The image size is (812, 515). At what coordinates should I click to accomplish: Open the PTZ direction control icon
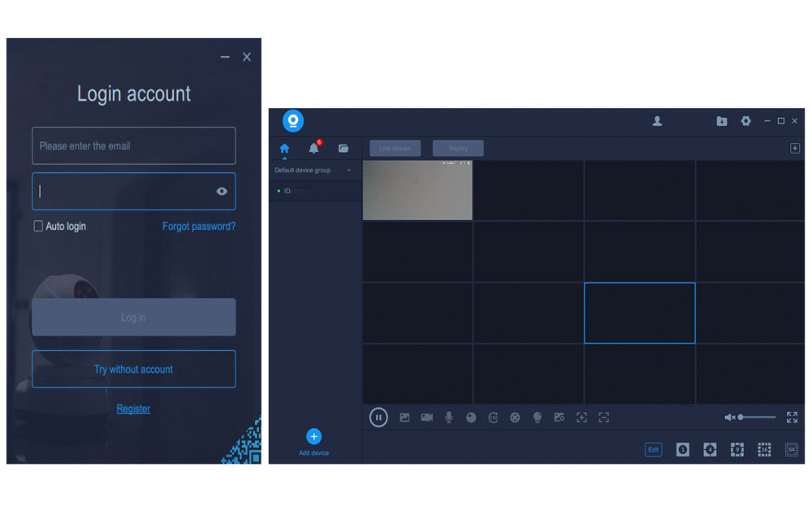pos(515,418)
